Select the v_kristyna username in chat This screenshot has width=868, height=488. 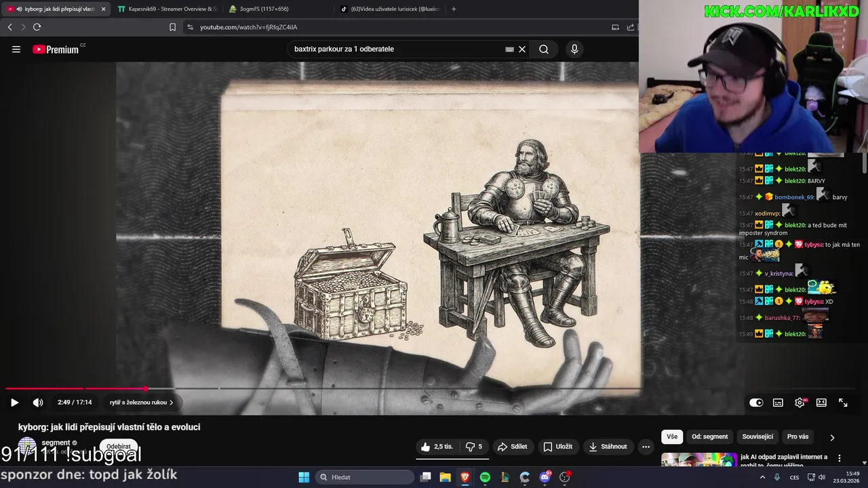pos(778,274)
